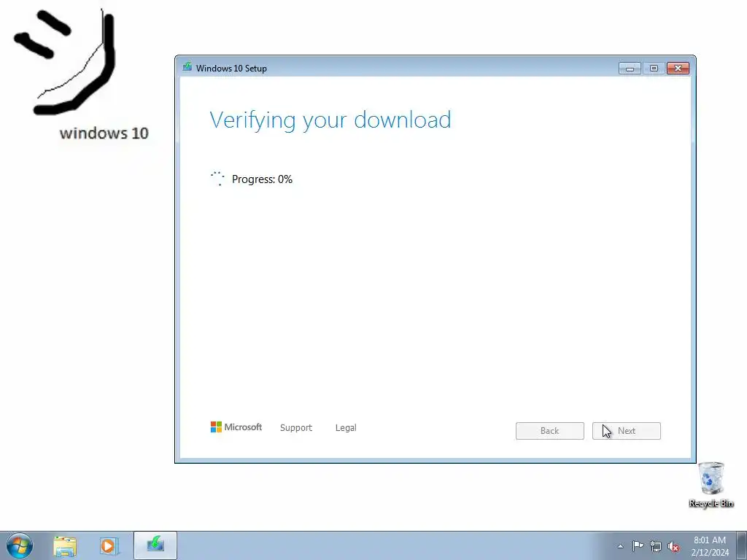Minimize the Windows 10 Setup window
Viewport: 747px width, 560px height.
coord(630,68)
